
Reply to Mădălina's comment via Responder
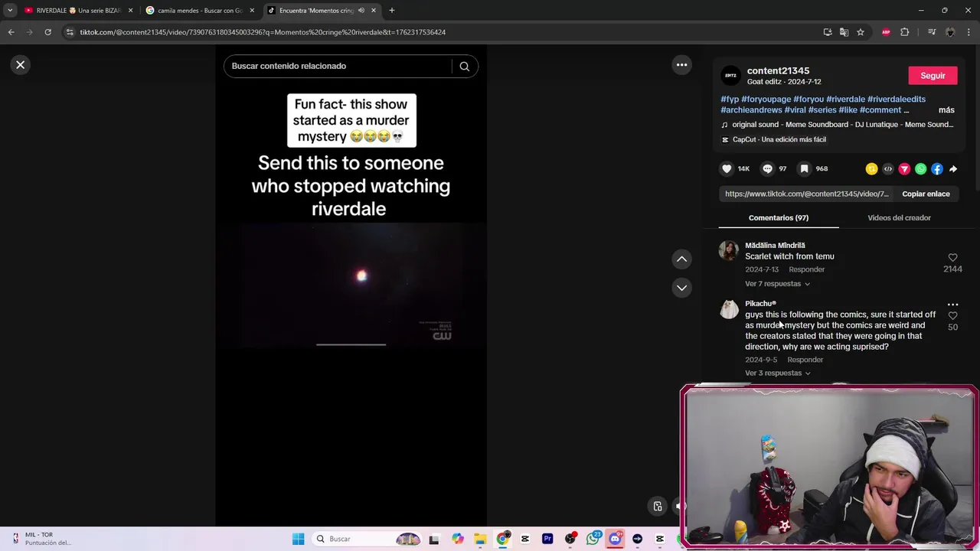pyautogui.click(x=806, y=269)
